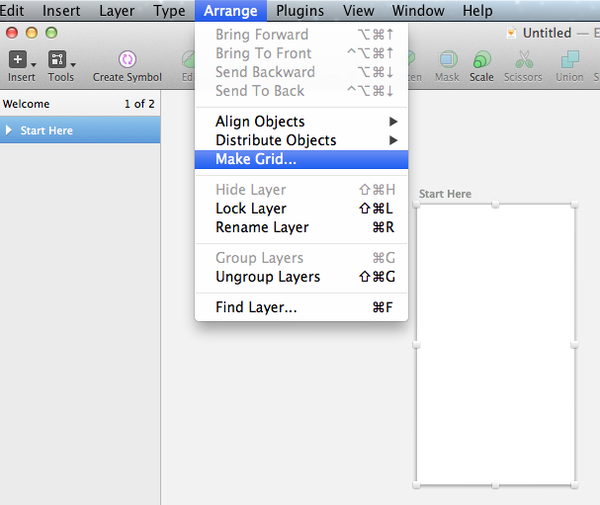Open the Layer menu
This screenshot has height=505, width=600.
coord(117,11)
